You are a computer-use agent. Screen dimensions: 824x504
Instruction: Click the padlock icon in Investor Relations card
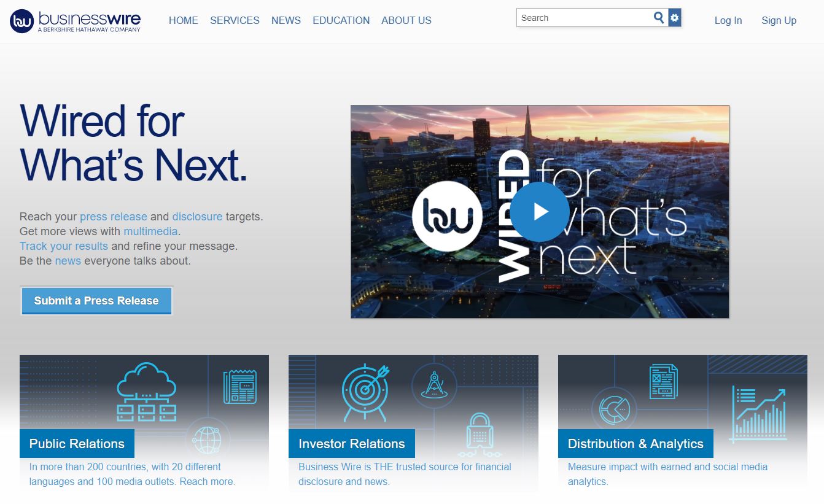pyautogui.click(x=480, y=435)
